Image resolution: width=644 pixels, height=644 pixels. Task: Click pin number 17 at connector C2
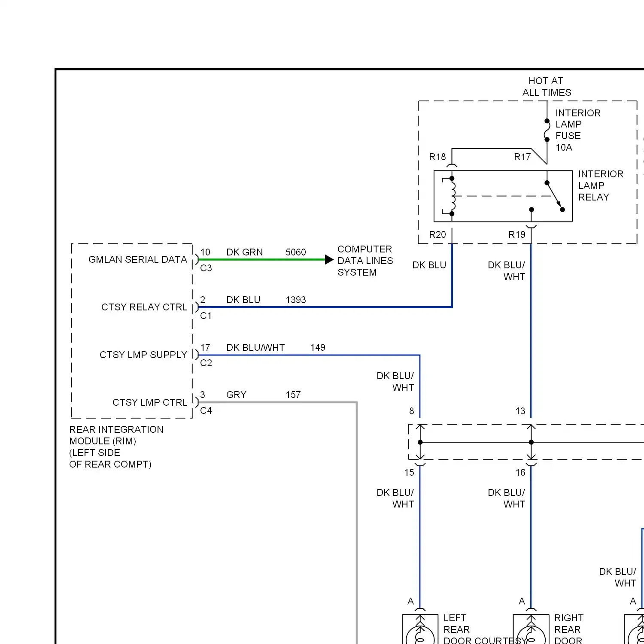click(x=205, y=348)
